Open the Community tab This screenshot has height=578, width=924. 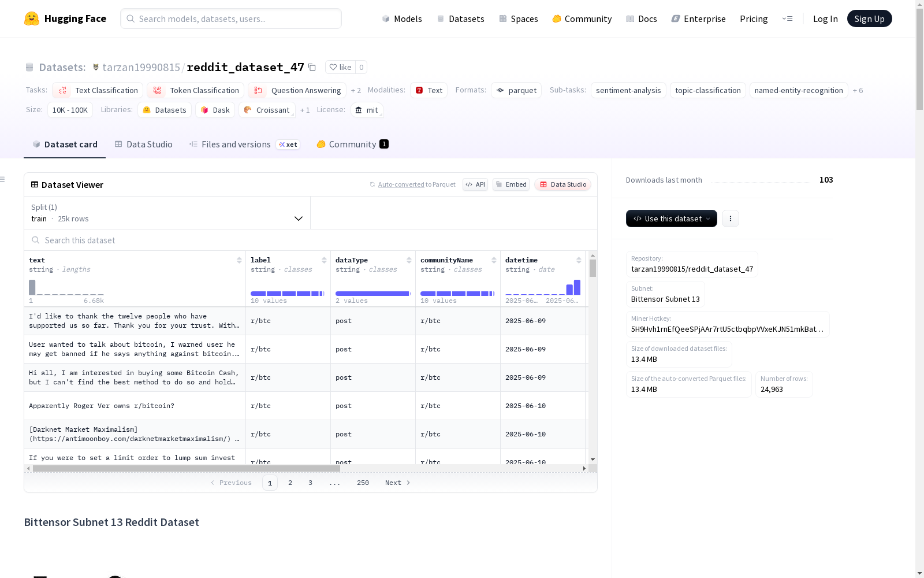pyautogui.click(x=352, y=144)
